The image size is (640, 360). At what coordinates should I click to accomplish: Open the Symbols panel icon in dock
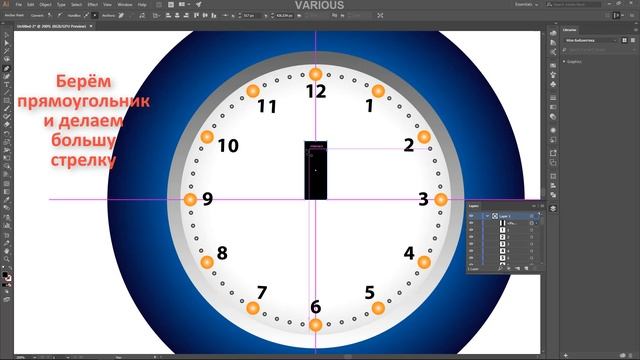553,84
